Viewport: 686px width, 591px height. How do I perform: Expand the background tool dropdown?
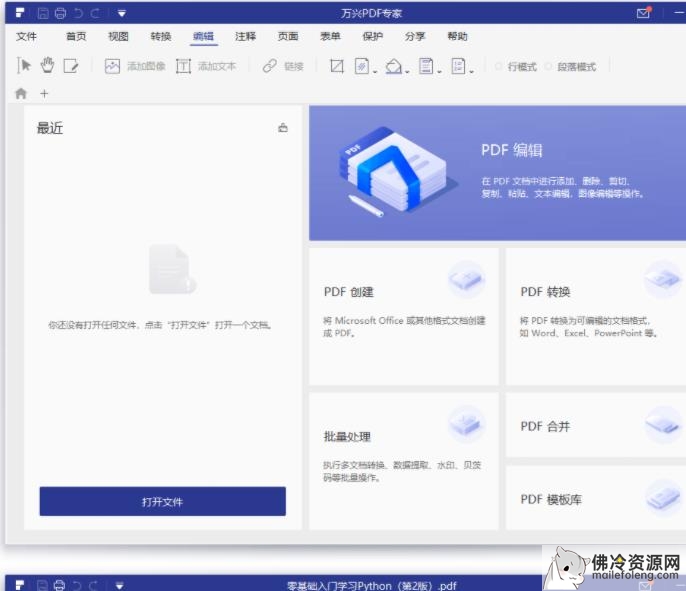[x=408, y=71]
